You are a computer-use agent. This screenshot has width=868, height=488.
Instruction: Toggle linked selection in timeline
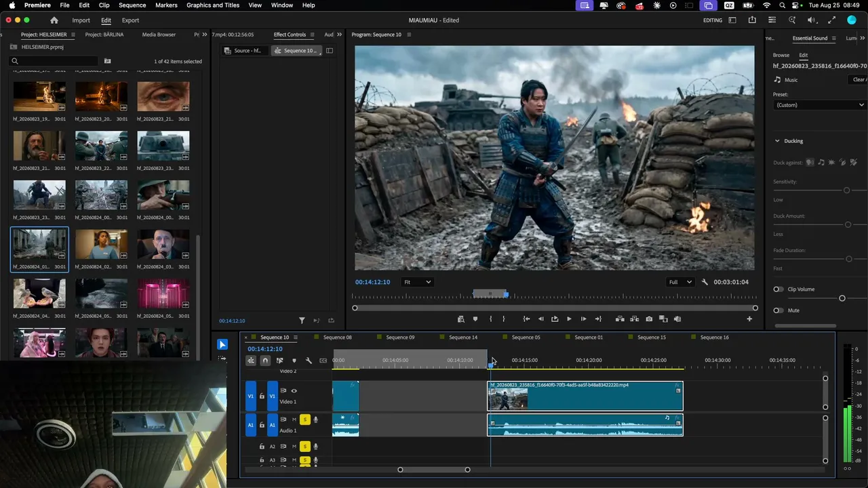[x=279, y=361]
